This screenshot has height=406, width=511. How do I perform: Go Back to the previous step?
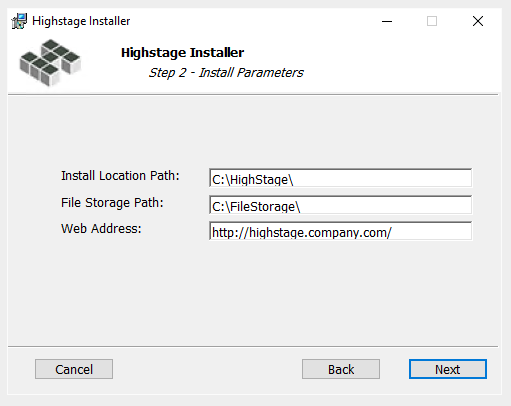pyautogui.click(x=341, y=369)
